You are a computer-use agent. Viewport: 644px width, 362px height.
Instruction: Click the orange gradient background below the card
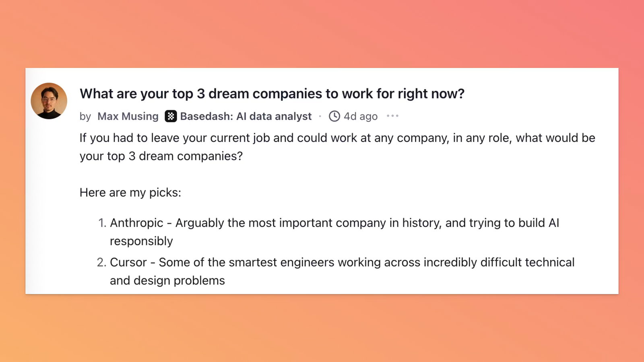[322, 328]
